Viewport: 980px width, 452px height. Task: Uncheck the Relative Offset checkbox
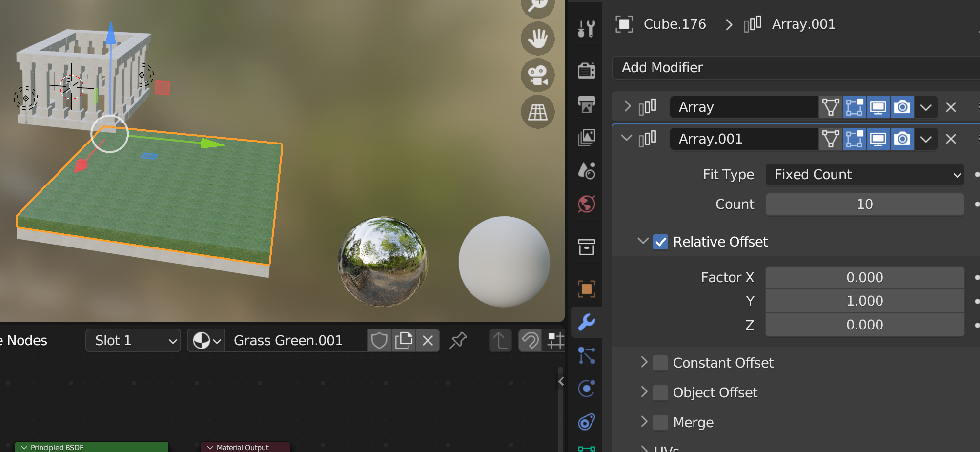661,242
